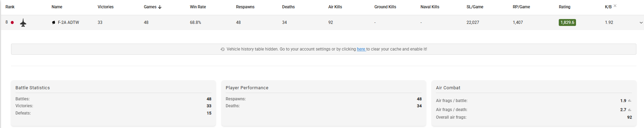The width and height of the screenshot is (644, 128).
Task: Sort by the Deaths column header
Action: click(289, 7)
